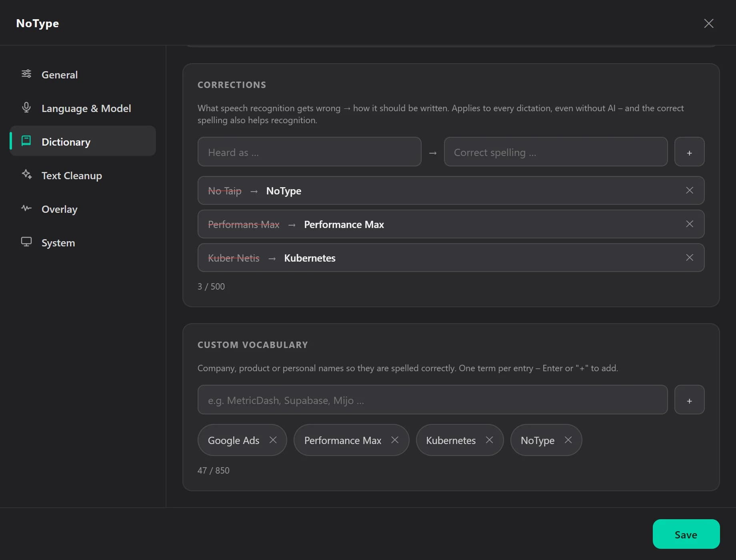Click the sliders icon beside General
This screenshot has width=736, height=560.
click(26, 74)
